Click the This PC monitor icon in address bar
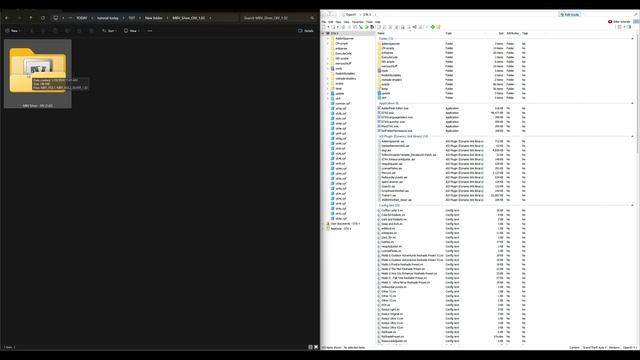The width and height of the screenshot is (640, 360). click(x=56, y=18)
